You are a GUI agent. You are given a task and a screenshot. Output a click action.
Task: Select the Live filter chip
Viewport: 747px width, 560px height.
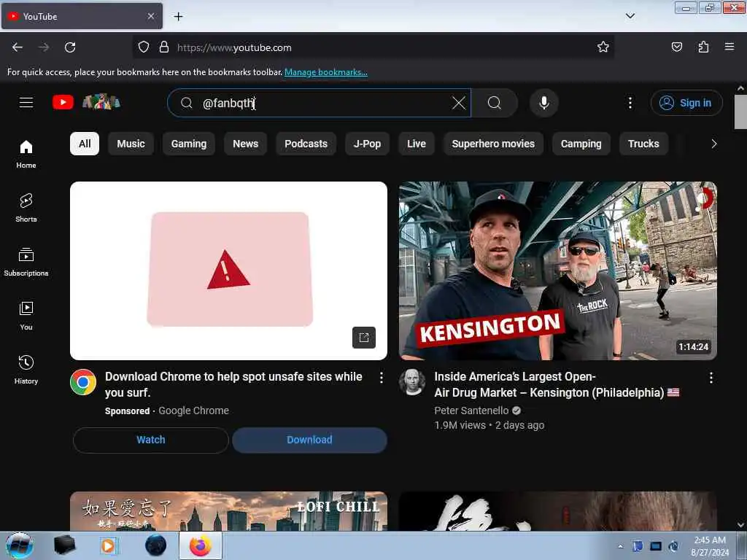(417, 144)
